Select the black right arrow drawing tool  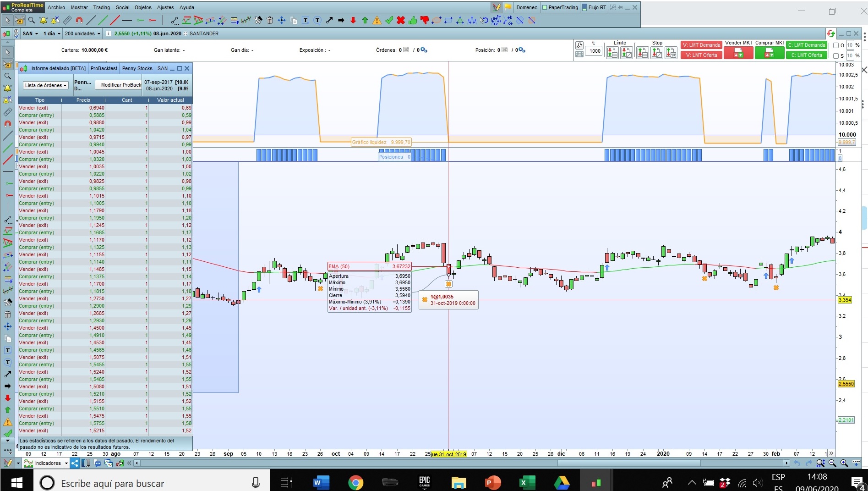[341, 20]
